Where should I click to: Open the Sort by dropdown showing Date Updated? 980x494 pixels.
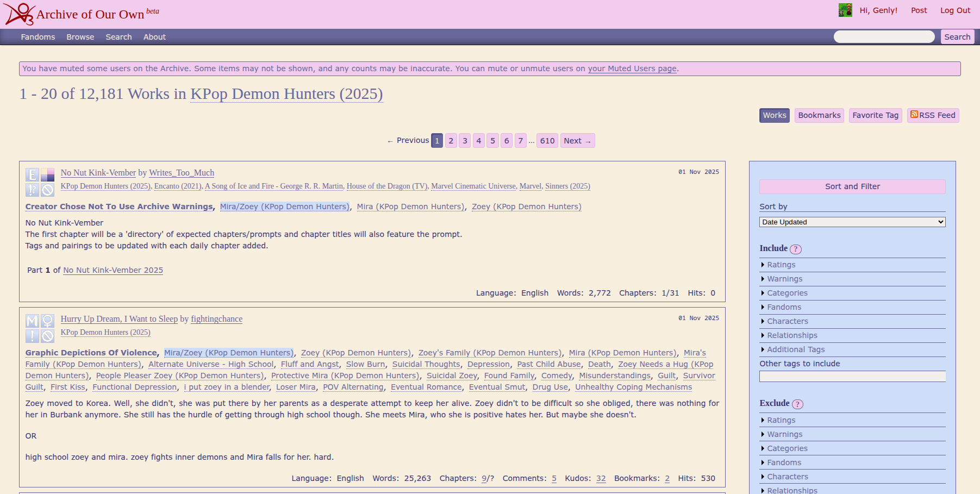(x=852, y=222)
